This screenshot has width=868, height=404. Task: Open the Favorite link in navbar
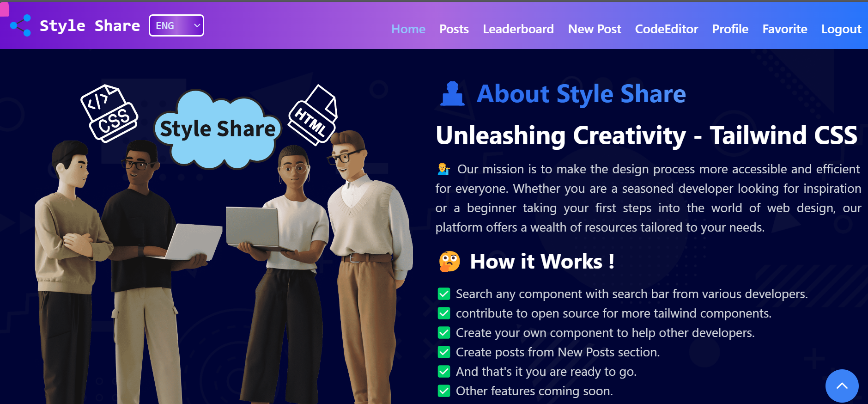785,29
